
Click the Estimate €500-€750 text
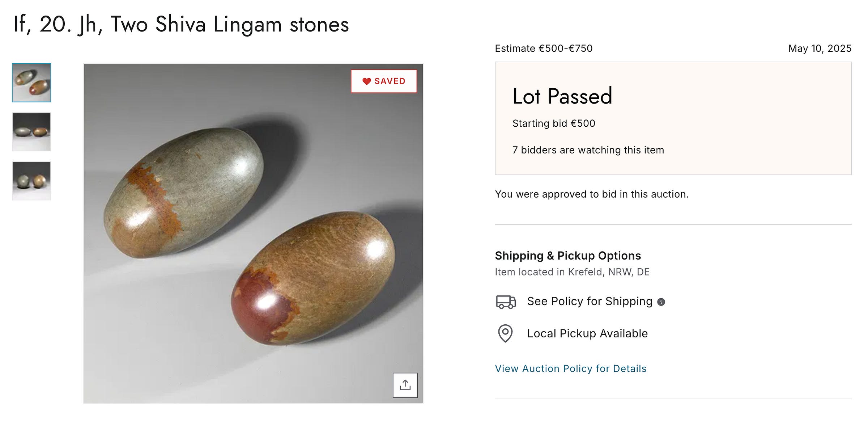544,49
